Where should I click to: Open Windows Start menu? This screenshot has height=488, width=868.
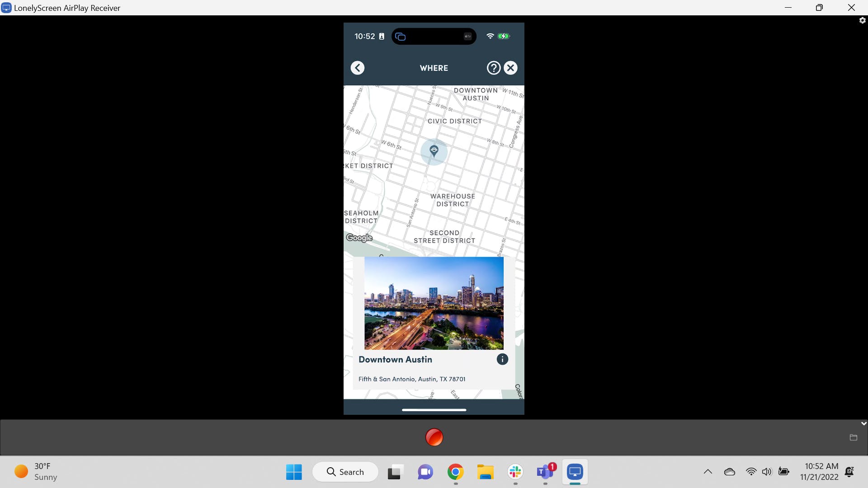coord(294,472)
